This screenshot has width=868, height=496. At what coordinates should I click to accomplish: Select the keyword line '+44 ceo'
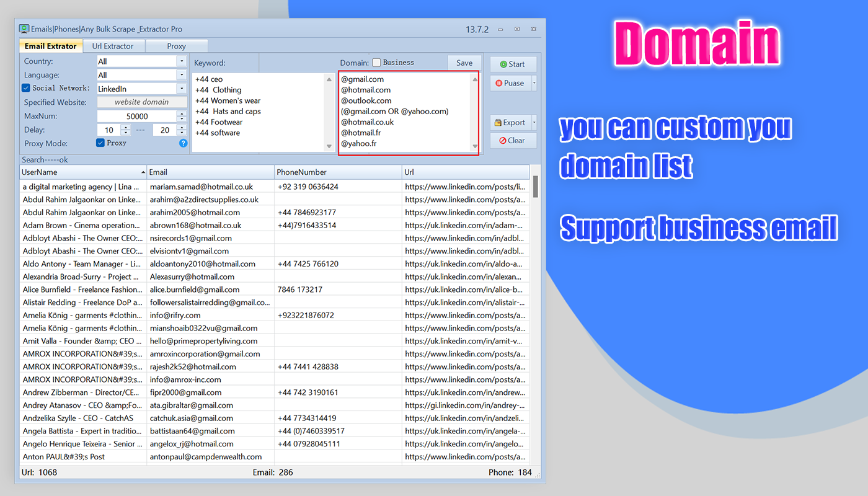[x=209, y=79]
